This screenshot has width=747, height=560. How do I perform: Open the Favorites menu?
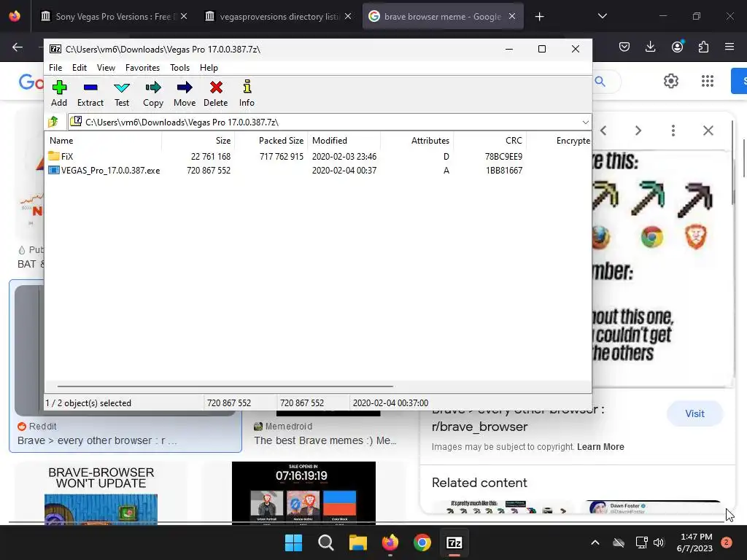(142, 68)
